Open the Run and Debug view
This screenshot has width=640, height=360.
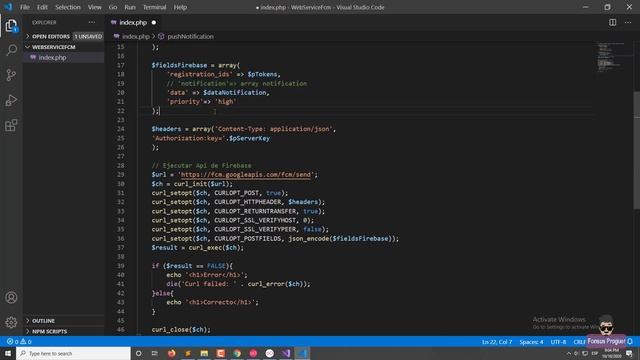[x=11, y=100]
